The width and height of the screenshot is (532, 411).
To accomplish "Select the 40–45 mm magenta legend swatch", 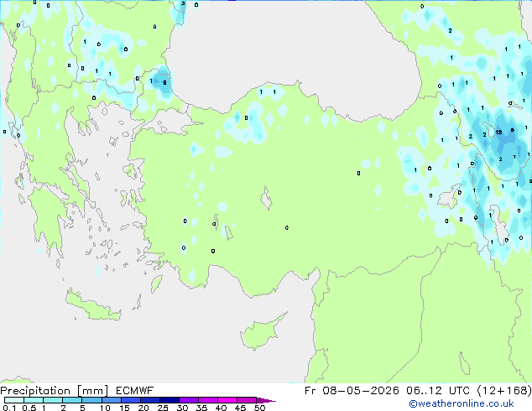I will pos(227,400).
